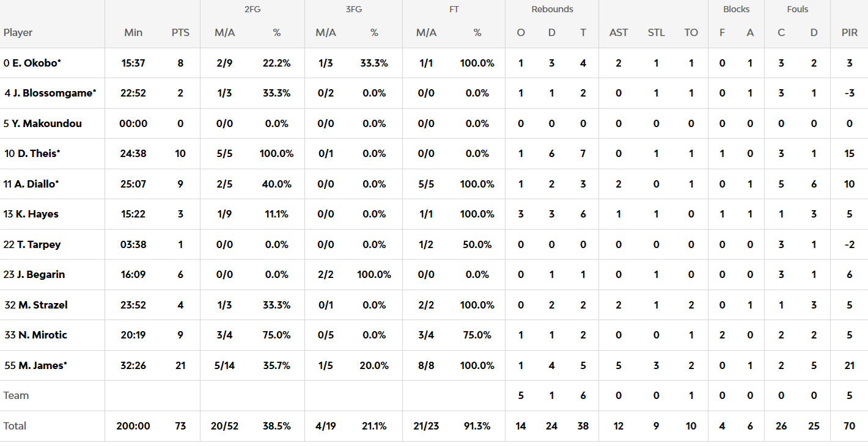
Task: Click the Total row label
Action: coord(15,426)
